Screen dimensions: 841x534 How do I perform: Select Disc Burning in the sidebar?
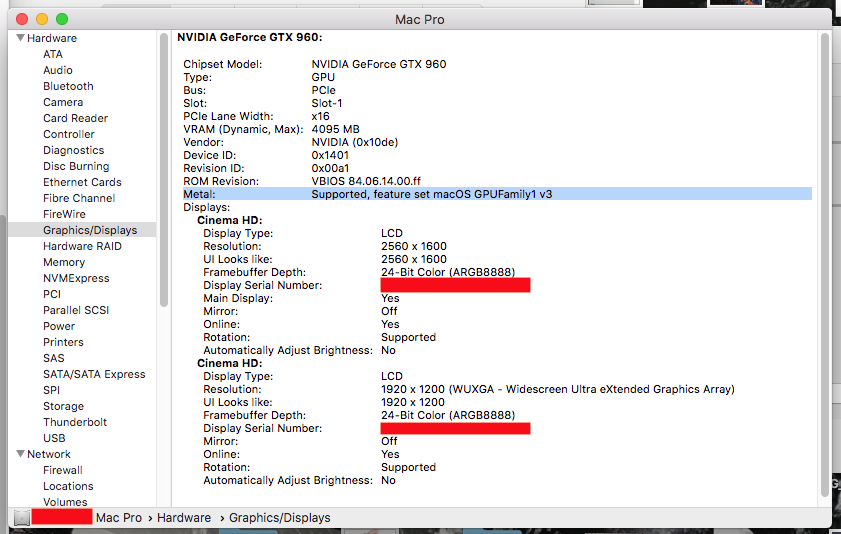76,166
